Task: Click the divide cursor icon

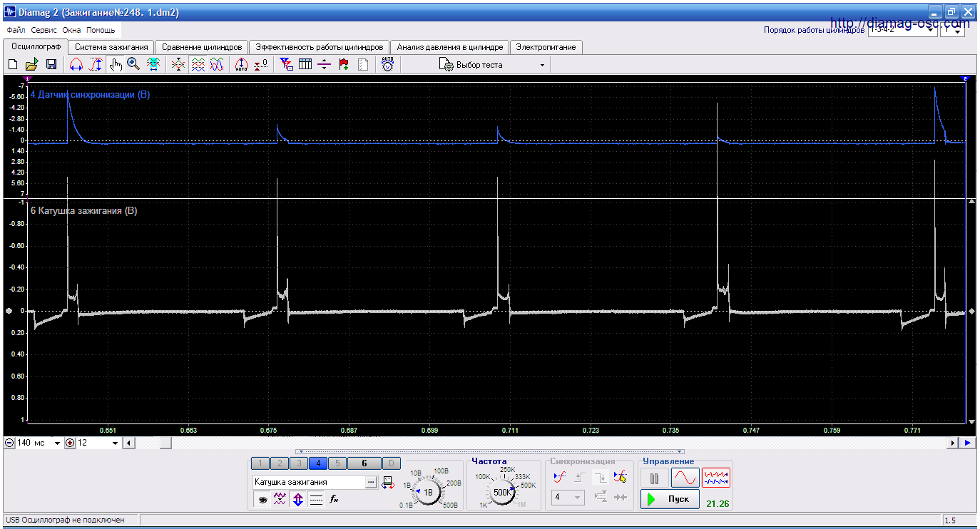Action: (x=325, y=65)
